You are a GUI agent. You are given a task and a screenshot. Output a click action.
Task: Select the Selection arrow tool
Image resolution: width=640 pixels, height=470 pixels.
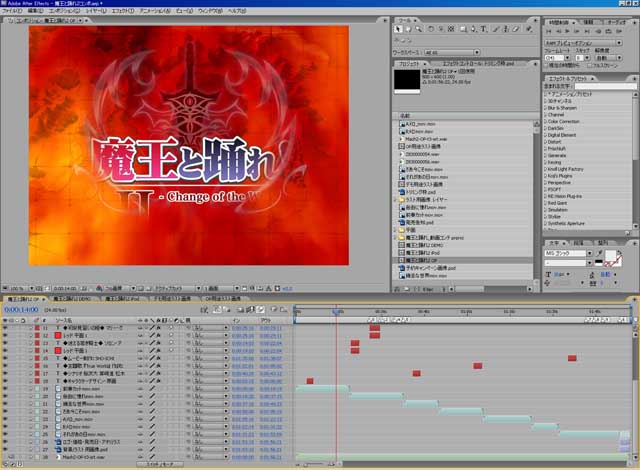point(398,29)
